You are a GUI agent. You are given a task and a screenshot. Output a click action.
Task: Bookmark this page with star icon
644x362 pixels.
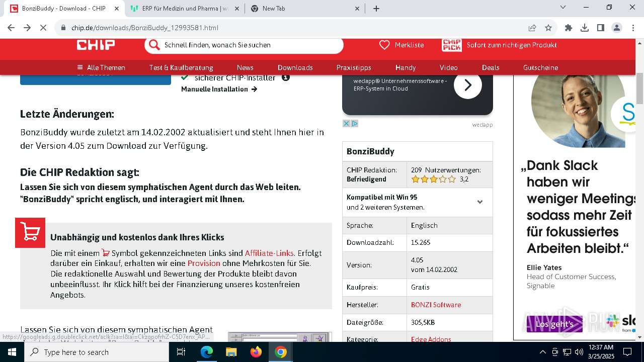[548, 28]
